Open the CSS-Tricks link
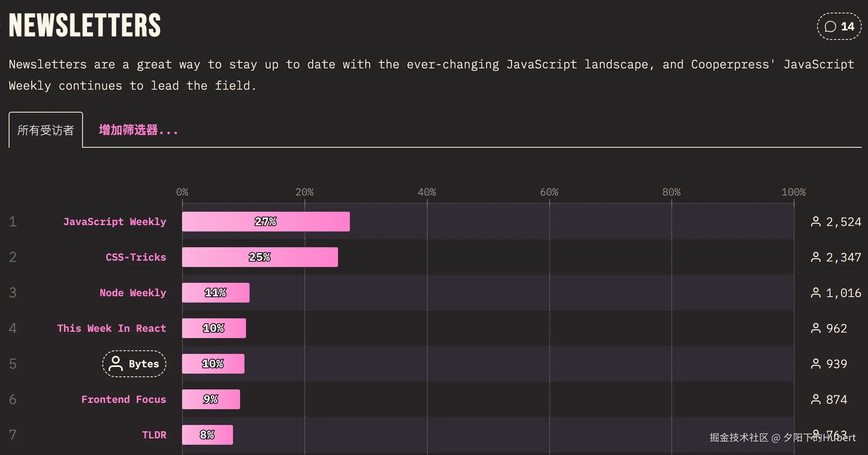 (x=136, y=257)
